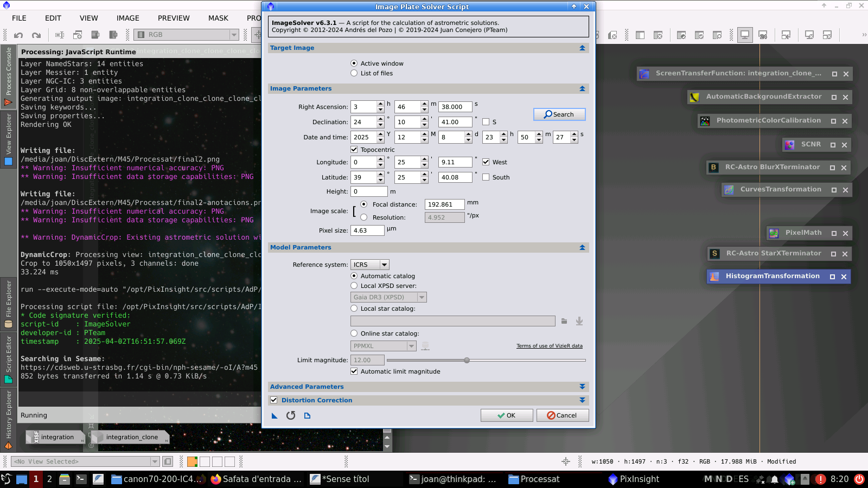868x488 pixels.
Task: Select the List of files option
Action: pos(354,73)
